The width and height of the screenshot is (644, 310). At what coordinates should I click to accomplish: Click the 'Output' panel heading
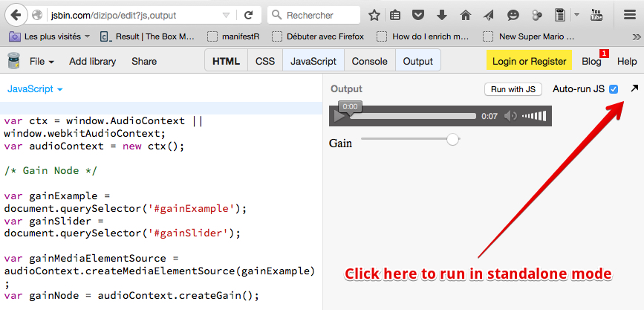(x=347, y=89)
